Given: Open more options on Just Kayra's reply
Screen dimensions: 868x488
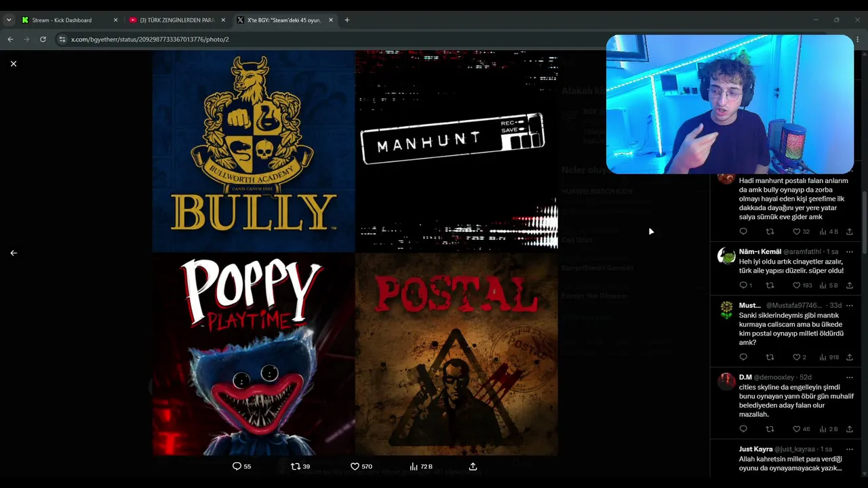Looking at the screenshot, I should coord(849,449).
